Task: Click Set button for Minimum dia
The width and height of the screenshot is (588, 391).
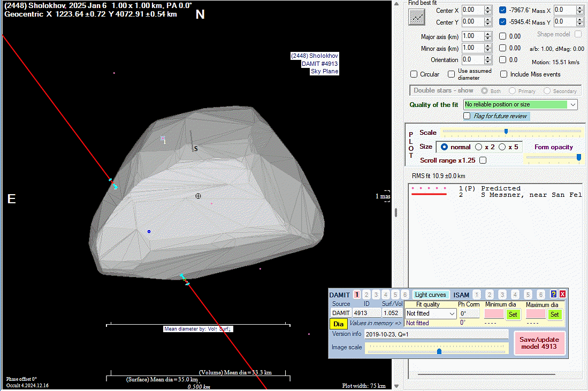Action: pos(513,315)
